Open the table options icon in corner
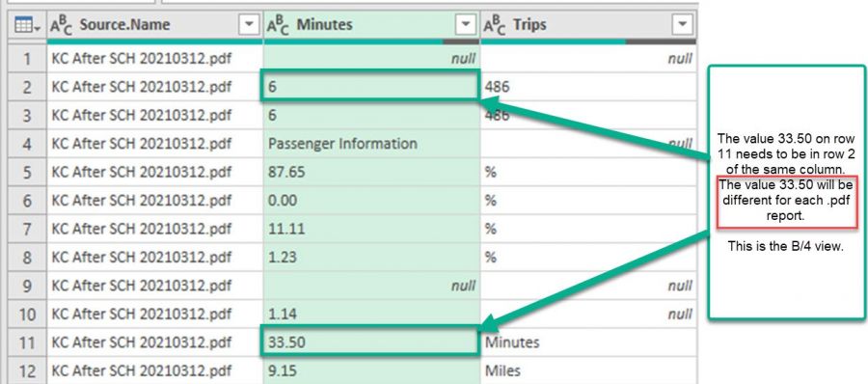Viewport: 868px width, 384px height. 27,24
